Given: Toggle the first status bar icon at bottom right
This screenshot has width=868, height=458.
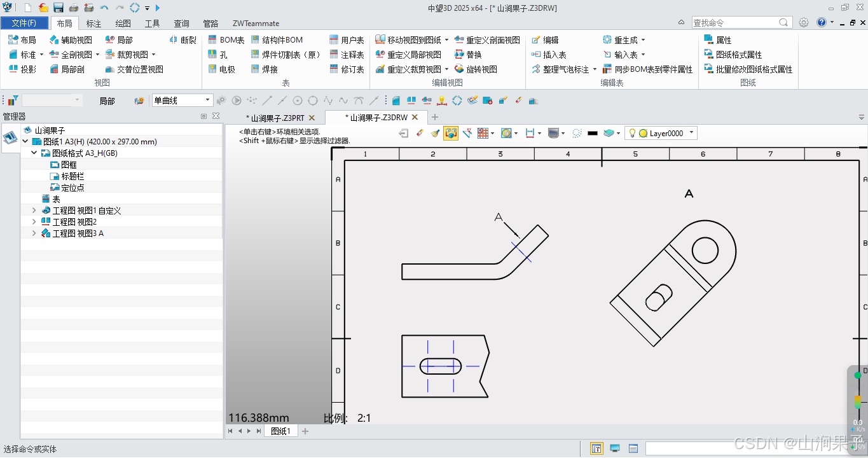Looking at the screenshot, I should [x=596, y=448].
